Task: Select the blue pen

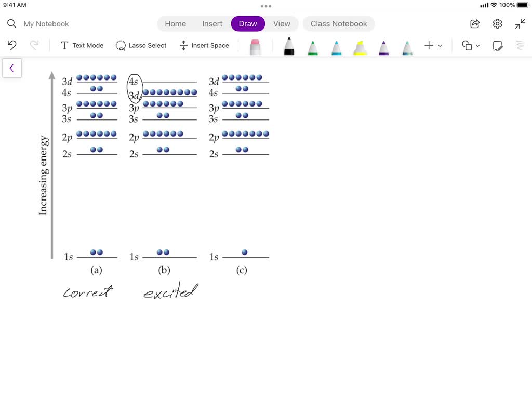Action: [336, 47]
